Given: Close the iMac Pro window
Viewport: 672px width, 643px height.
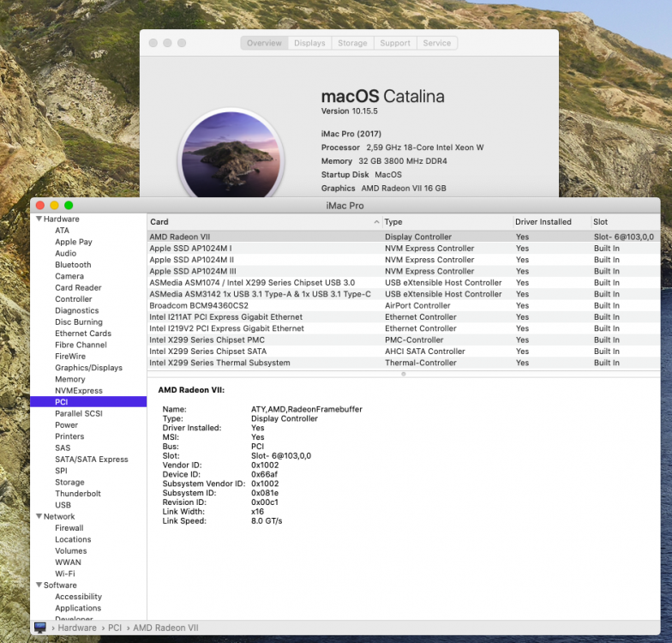Looking at the screenshot, I should [40, 206].
